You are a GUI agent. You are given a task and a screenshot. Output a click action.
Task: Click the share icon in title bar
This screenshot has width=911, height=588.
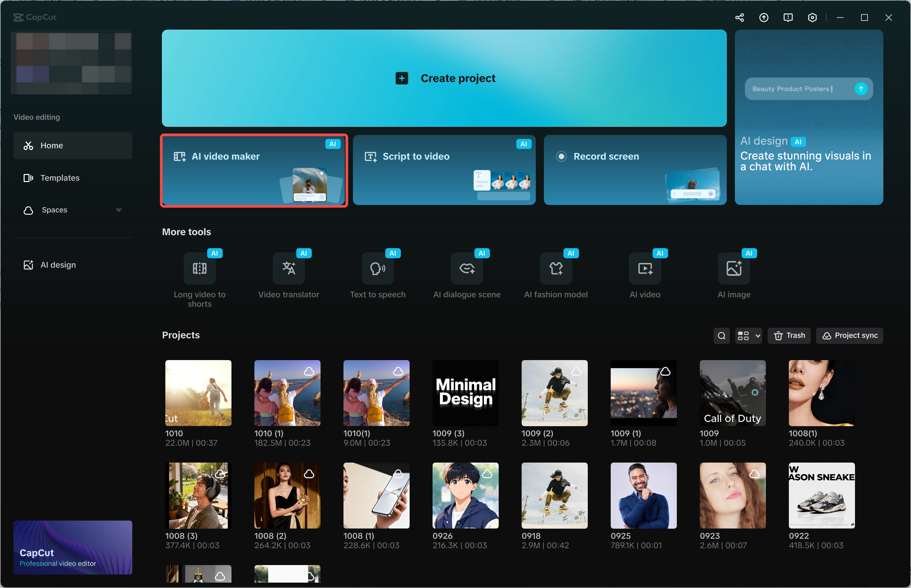(739, 18)
